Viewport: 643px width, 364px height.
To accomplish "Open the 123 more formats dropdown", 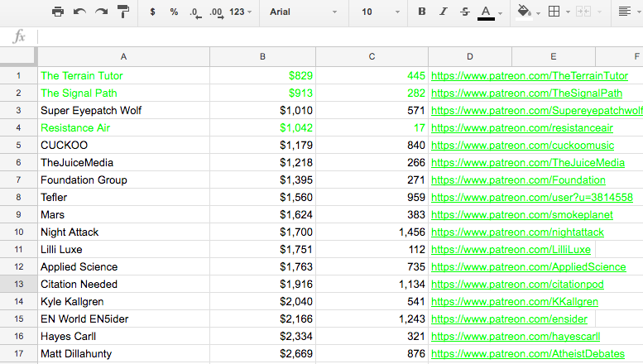I will [x=240, y=12].
